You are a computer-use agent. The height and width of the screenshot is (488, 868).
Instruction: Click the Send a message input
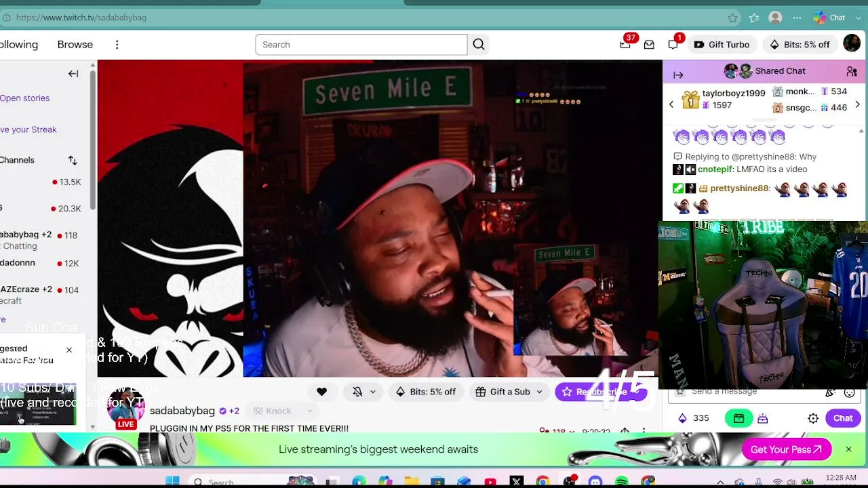coord(753,392)
